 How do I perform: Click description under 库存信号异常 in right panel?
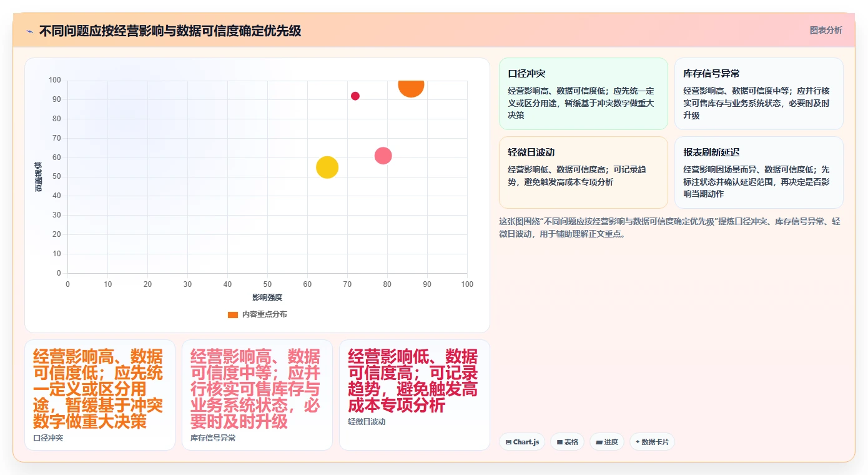tap(757, 103)
